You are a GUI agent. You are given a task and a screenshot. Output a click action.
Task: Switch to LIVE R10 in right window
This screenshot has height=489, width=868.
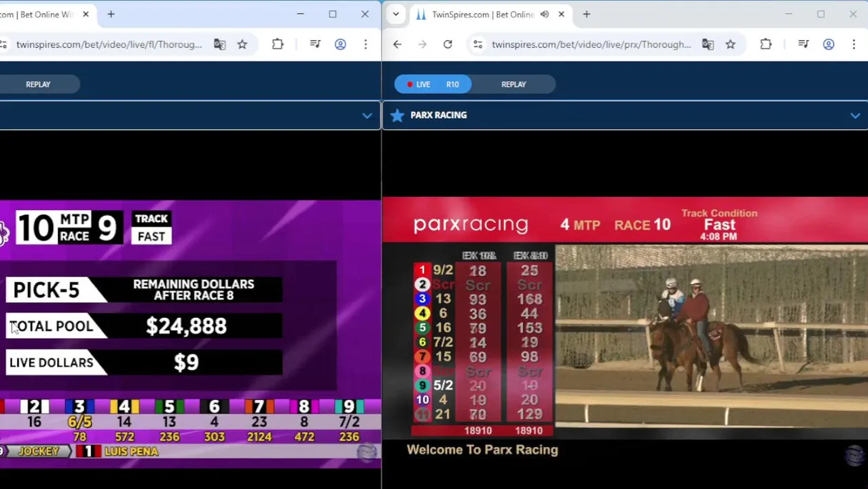coord(433,84)
